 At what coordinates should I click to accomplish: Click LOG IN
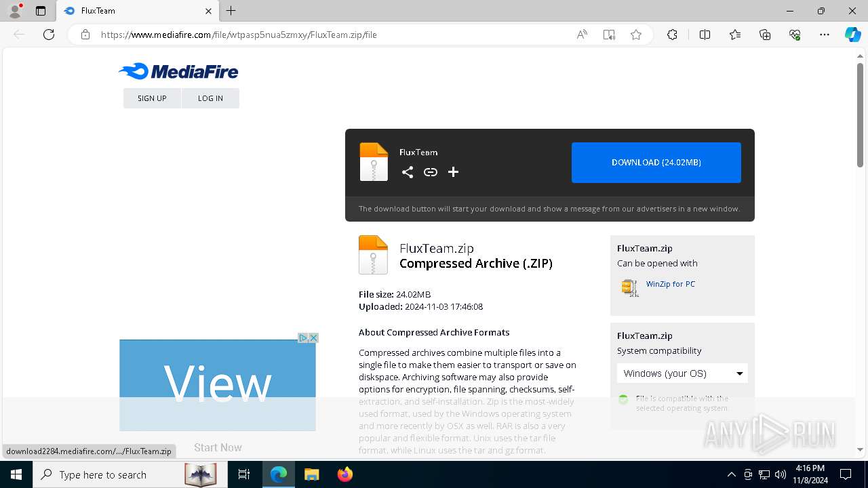pyautogui.click(x=210, y=98)
